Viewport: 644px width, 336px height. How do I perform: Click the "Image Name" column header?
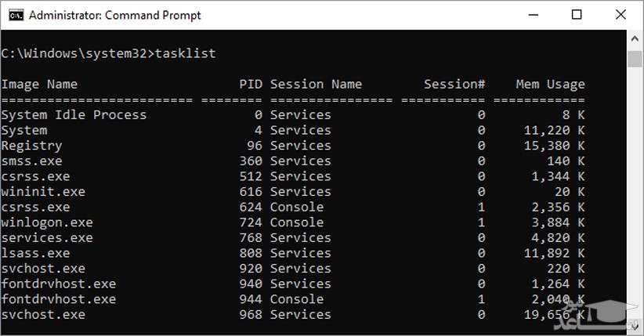click(x=39, y=84)
